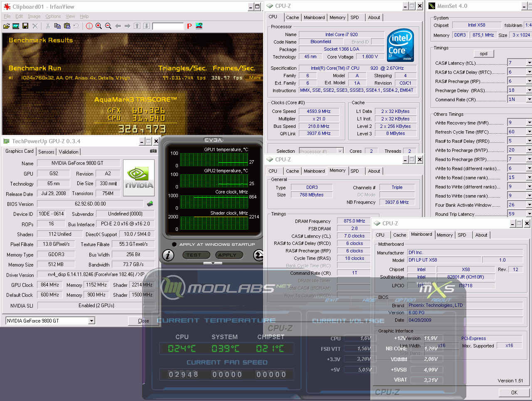The height and width of the screenshot is (401, 532).
Task: Open the Image menu in IrfanView
Action: [x=34, y=16]
